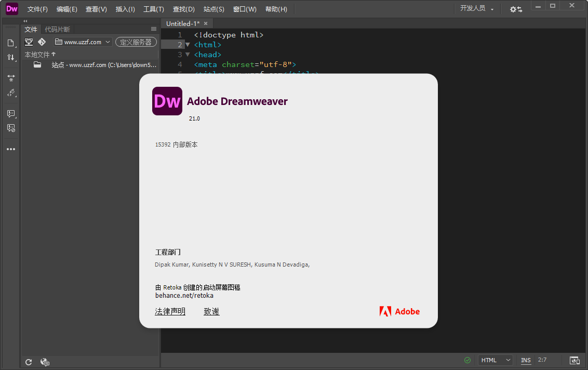Screen dimensions: 588x370
Task: Open the document file management icon
Action: (x=11, y=43)
